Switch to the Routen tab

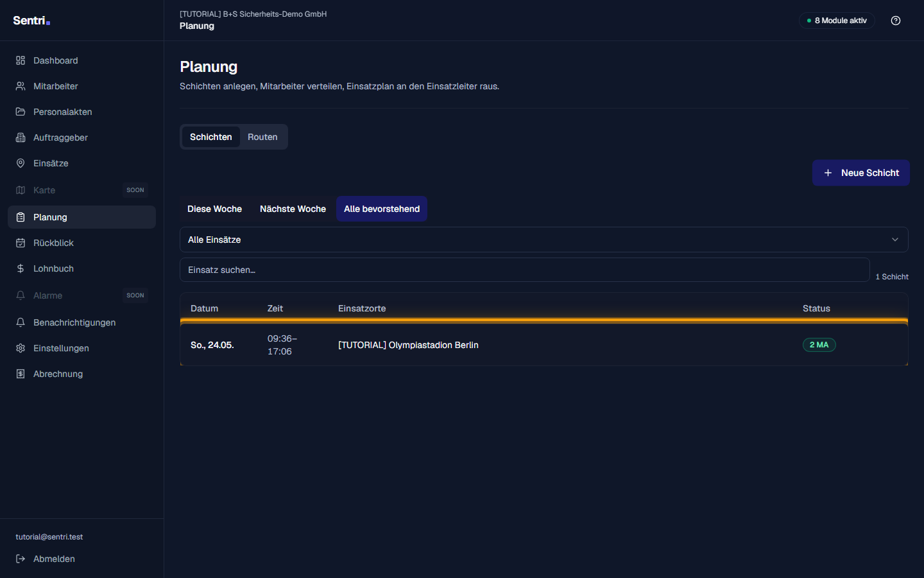pyautogui.click(x=262, y=137)
